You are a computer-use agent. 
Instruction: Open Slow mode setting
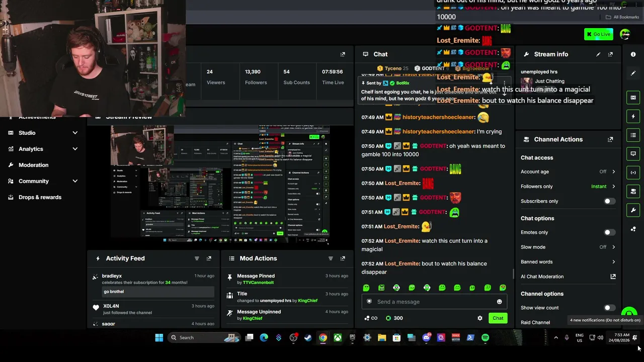click(568, 247)
